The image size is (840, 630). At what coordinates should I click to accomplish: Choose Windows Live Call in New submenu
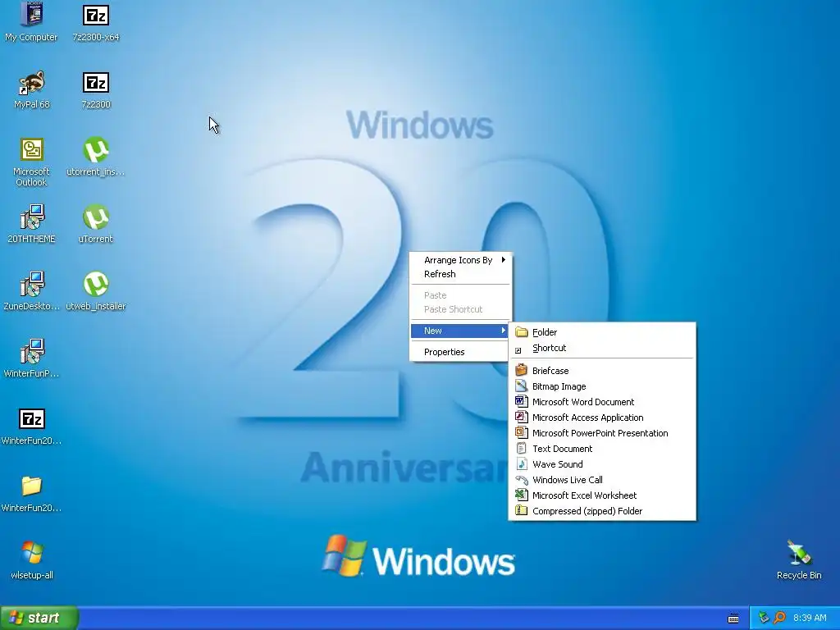point(602,479)
